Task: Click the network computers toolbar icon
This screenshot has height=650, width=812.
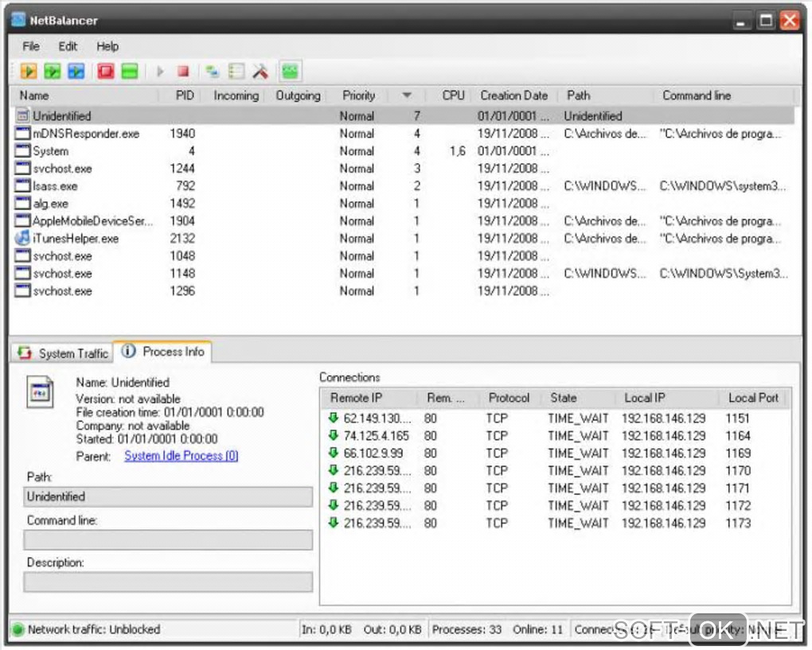Action: 213,71
